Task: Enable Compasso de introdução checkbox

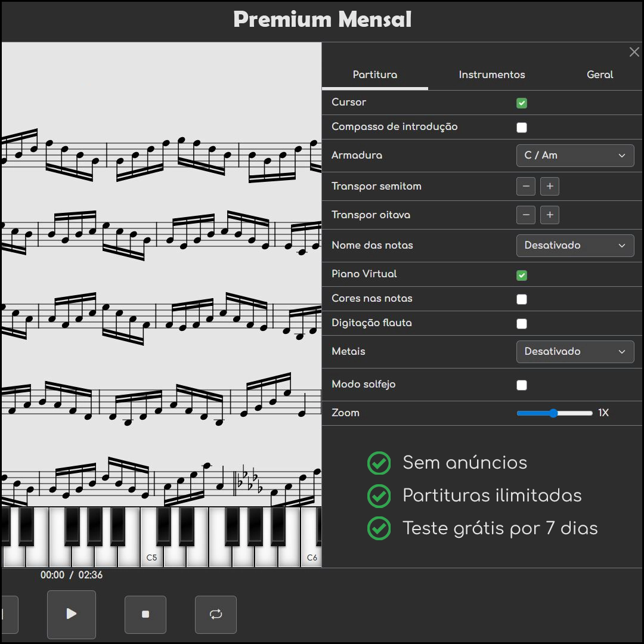Action: [522, 128]
